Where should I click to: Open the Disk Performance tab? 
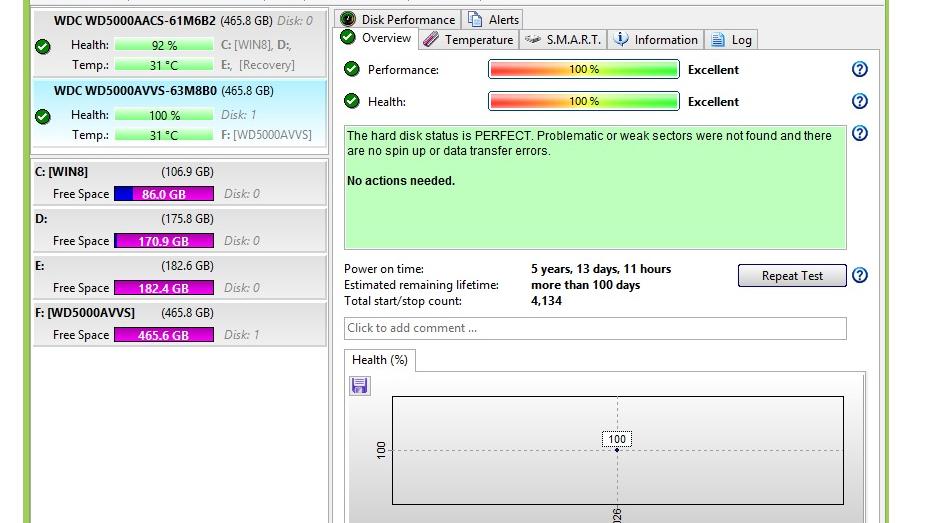coord(398,20)
